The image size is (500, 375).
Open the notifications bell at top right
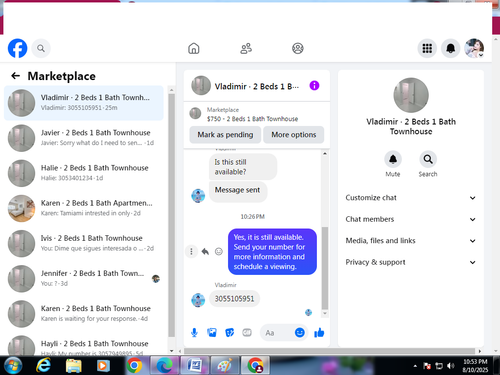tap(451, 48)
